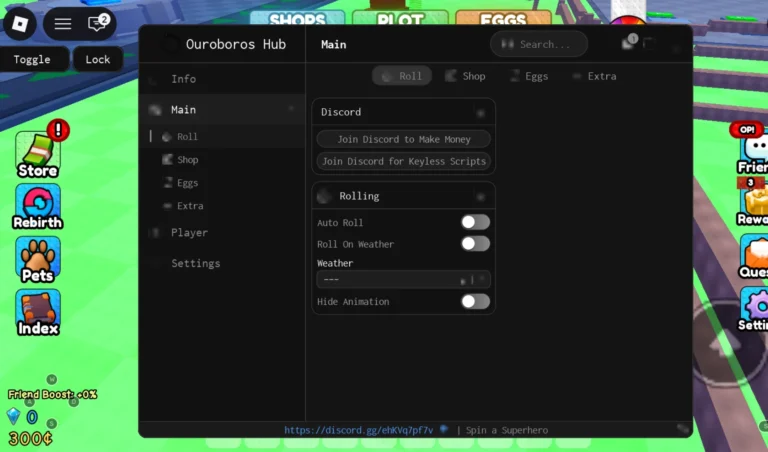Click the Friend Boost +0% label
Screen dimensions: 768x452
tap(52, 394)
